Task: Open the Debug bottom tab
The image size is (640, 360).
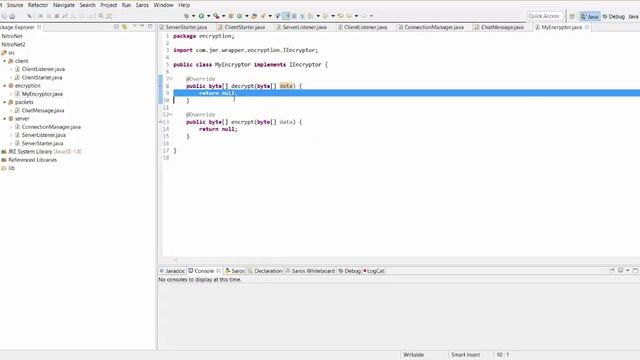Action: (349, 271)
